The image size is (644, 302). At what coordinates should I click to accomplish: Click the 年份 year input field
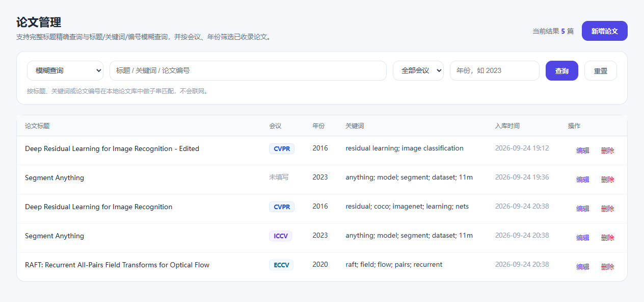[495, 71]
